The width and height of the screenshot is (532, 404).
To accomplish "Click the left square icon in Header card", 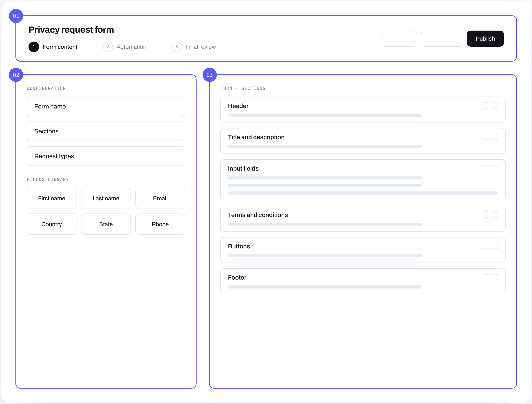I will point(486,106).
